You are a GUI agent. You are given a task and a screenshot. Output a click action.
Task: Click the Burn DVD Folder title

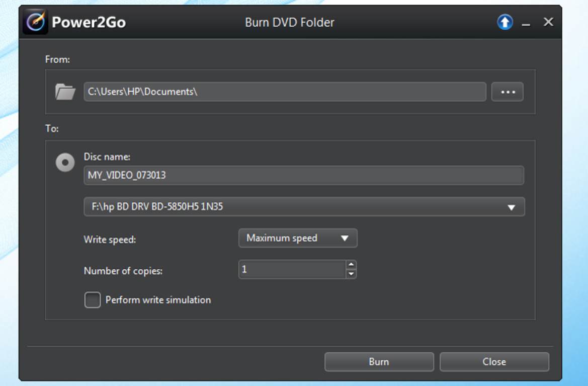(x=290, y=23)
